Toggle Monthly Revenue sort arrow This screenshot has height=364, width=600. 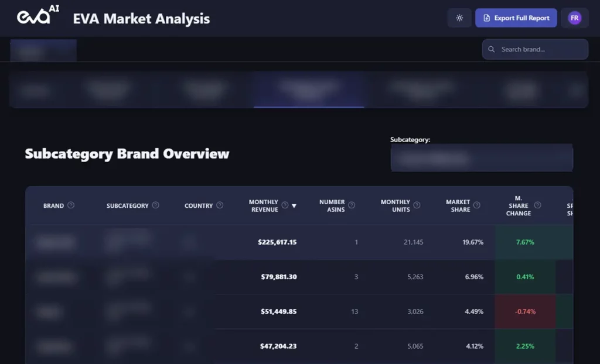point(294,206)
